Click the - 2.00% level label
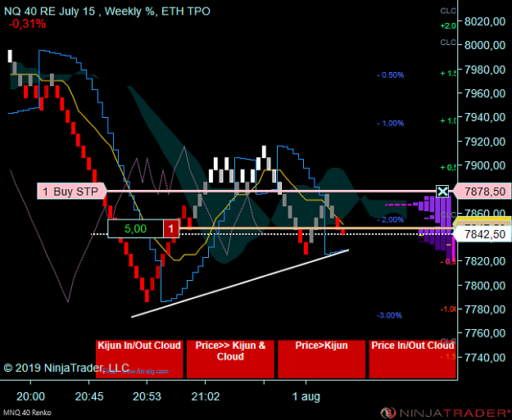 point(391,219)
